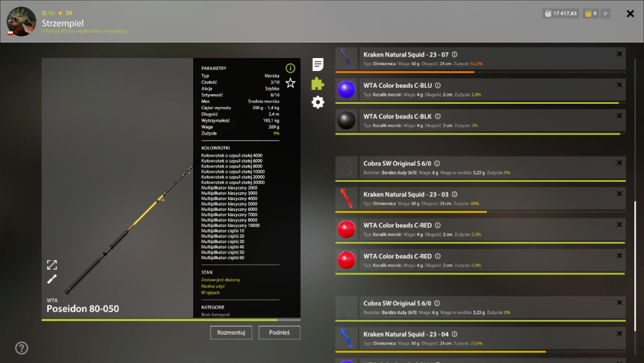Click the right tackle list scrollbar
644x363 pixels.
636,266
